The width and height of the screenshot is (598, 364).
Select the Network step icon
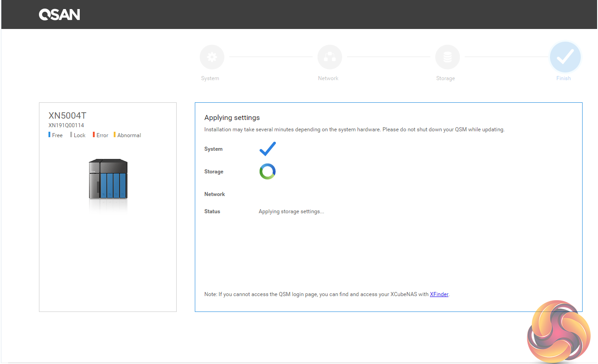pyautogui.click(x=329, y=57)
